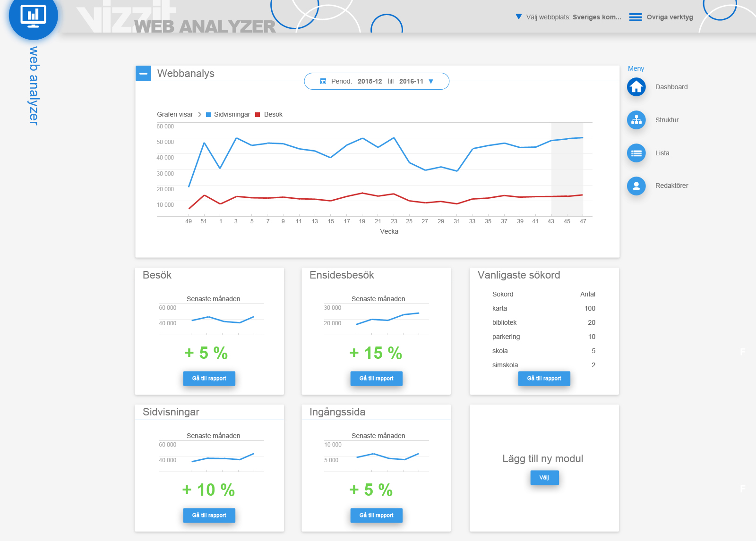Select the Övriga verktyg menu label
The height and width of the screenshot is (541, 756).
click(x=670, y=17)
